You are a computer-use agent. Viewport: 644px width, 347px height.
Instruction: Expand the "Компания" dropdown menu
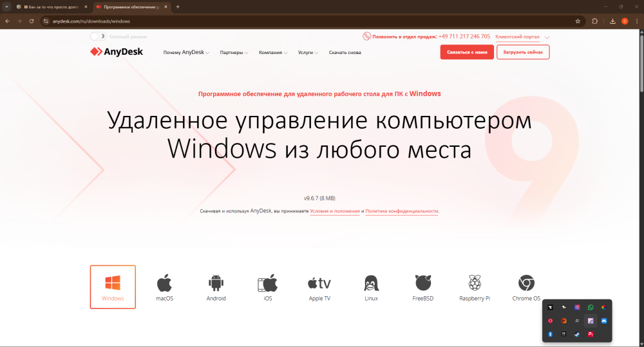tap(273, 53)
